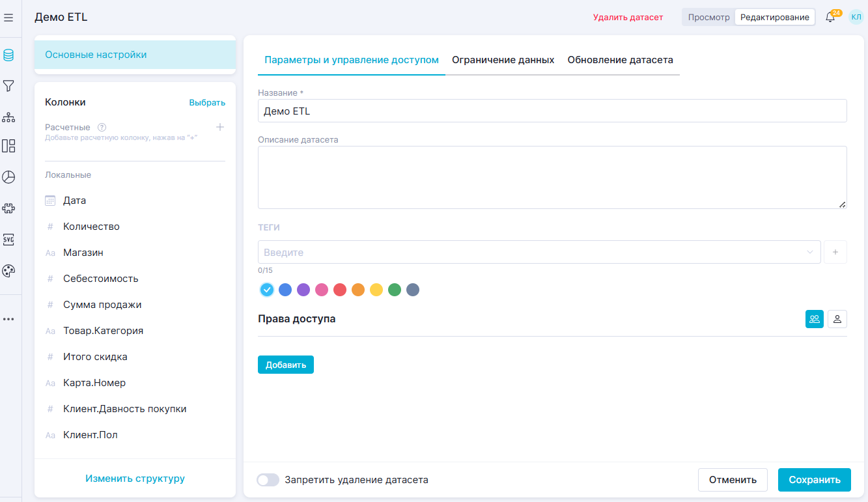This screenshot has width=868, height=502.
Task: Switch to 'Просмотр' mode
Action: [708, 18]
